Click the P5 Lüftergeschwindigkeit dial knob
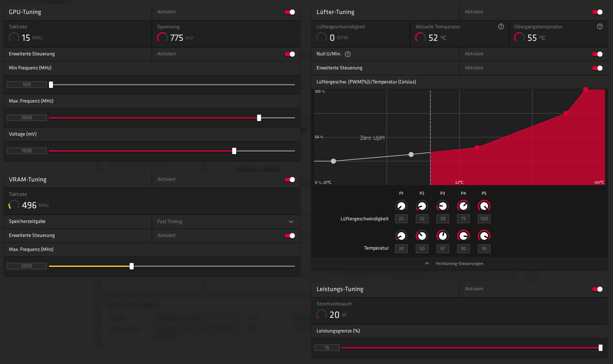613x364 pixels. [x=484, y=206]
